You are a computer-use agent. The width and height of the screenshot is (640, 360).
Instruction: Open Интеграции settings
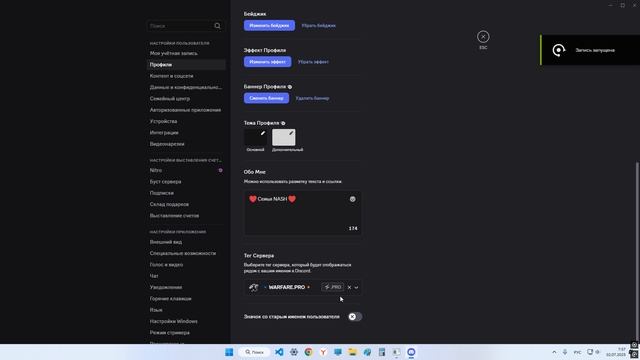[x=186, y=133]
